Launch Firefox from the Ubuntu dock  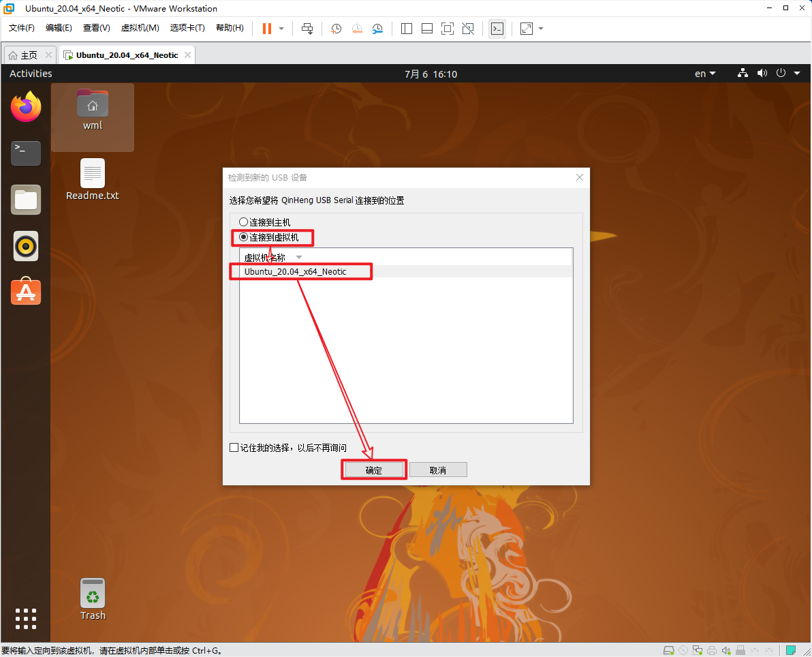[26, 107]
